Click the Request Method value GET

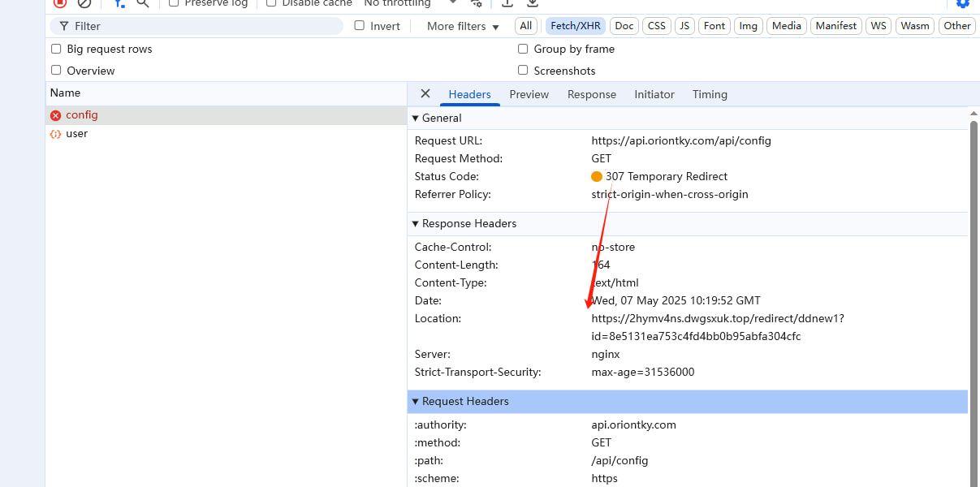click(x=602, y=158)
